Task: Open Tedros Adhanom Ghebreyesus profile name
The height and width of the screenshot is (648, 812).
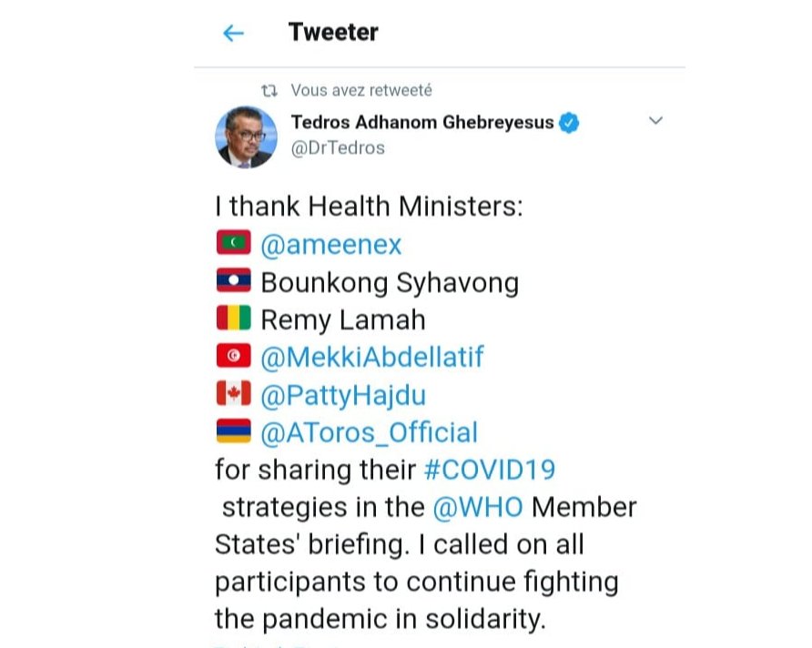Action: (x=421, y=123)
